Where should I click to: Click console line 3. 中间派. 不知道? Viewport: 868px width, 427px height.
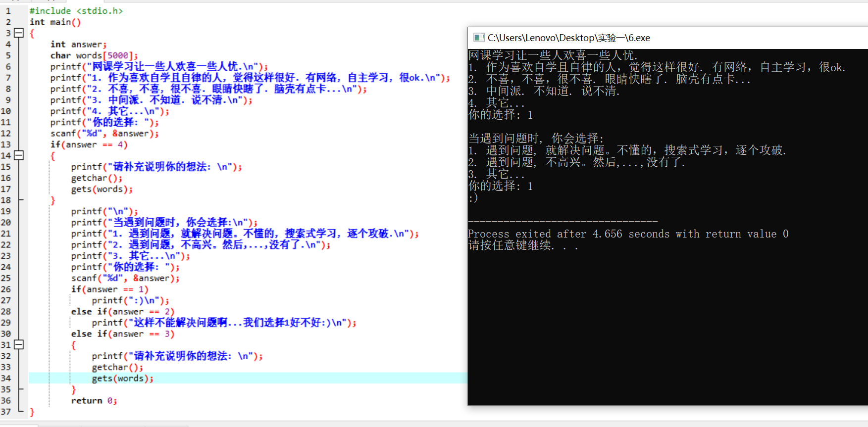pyautogui.click(x=544, y=91)
